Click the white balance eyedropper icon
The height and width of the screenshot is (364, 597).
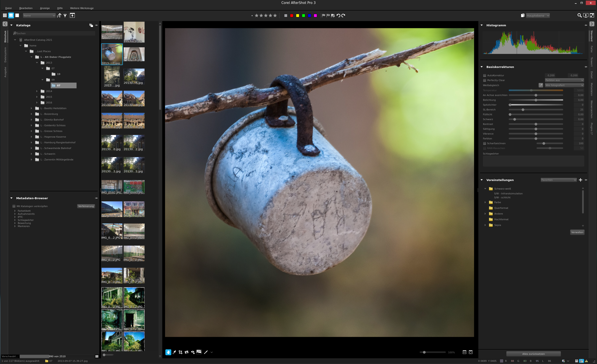(541, 85)
